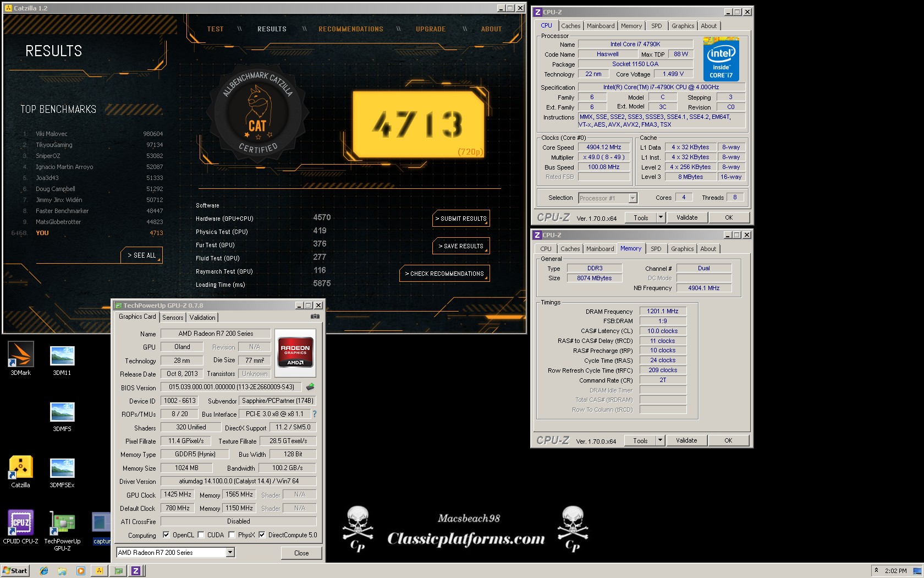Open Internet Explorer from the taskbar

point(44,571)
